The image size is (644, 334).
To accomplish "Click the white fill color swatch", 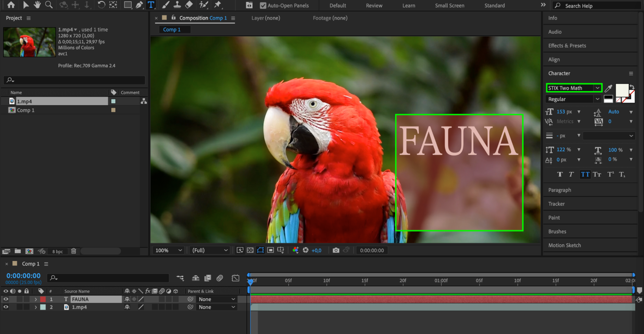I will 621,90.
